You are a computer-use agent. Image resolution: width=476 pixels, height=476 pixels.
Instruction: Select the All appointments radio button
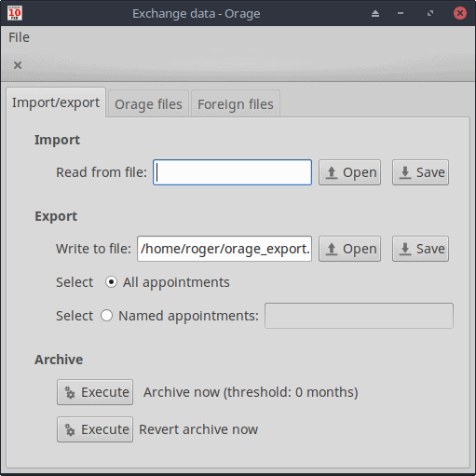[x=111, y=282]
